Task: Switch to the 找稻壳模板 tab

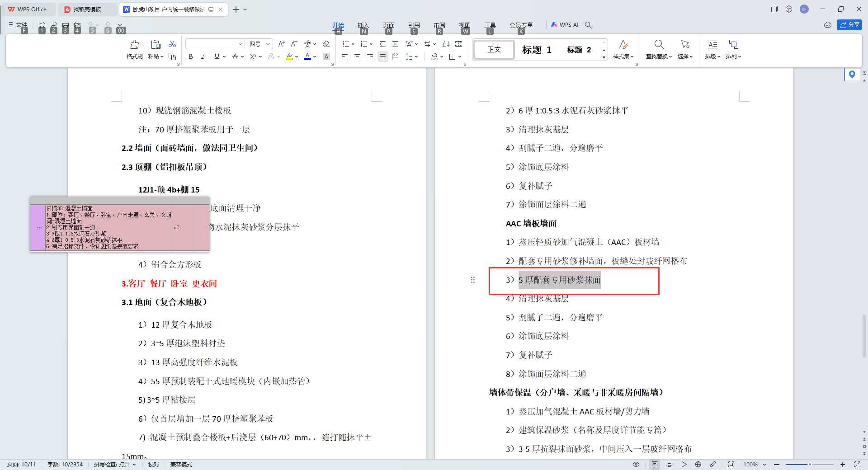Action: 87,9
